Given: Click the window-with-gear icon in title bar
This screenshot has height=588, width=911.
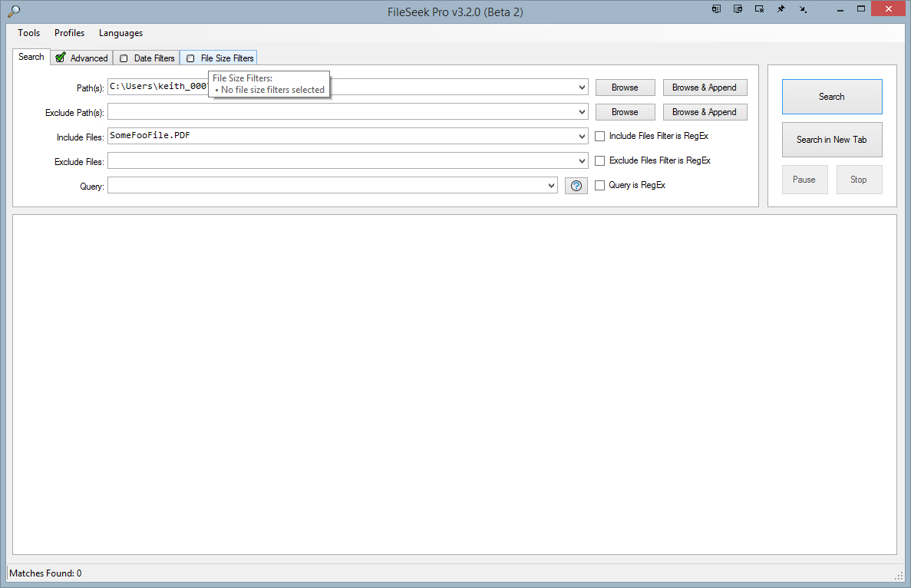Looking at the screenshot, I should click(x=759, y=9).
